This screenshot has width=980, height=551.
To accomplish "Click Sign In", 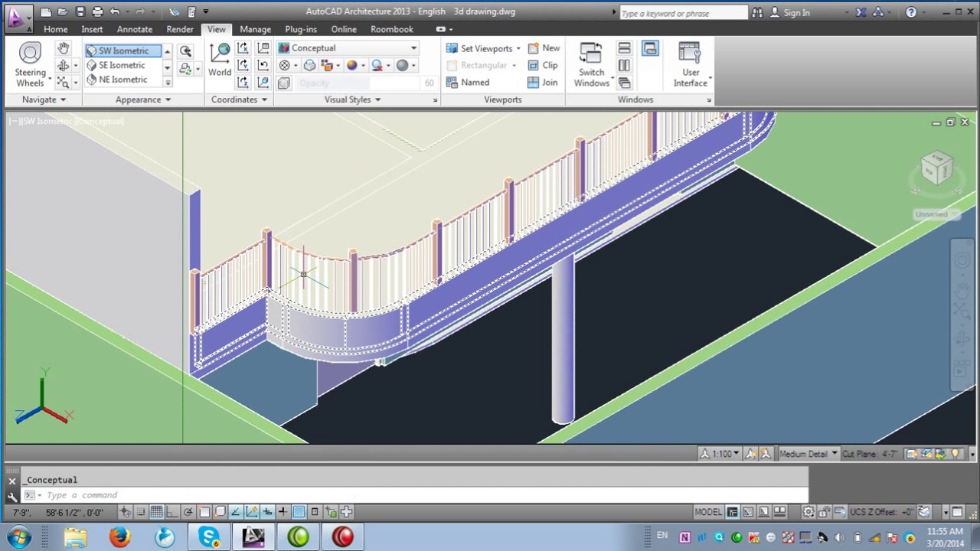I will 789,12.
